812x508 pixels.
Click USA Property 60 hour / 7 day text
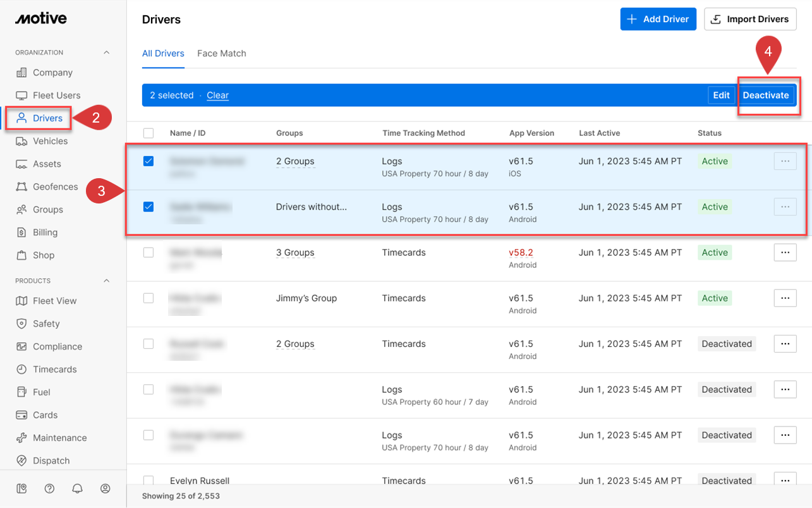[435, 402]
